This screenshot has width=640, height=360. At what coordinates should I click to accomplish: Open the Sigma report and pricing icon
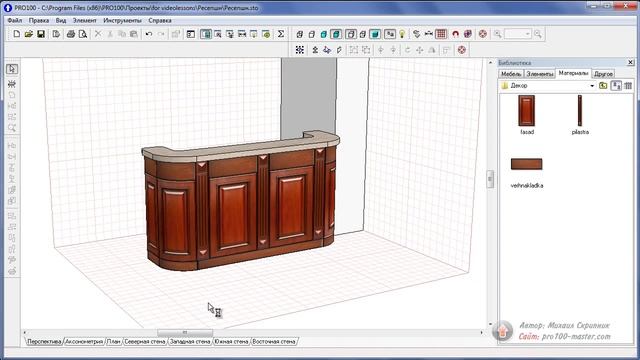(281, 34)
